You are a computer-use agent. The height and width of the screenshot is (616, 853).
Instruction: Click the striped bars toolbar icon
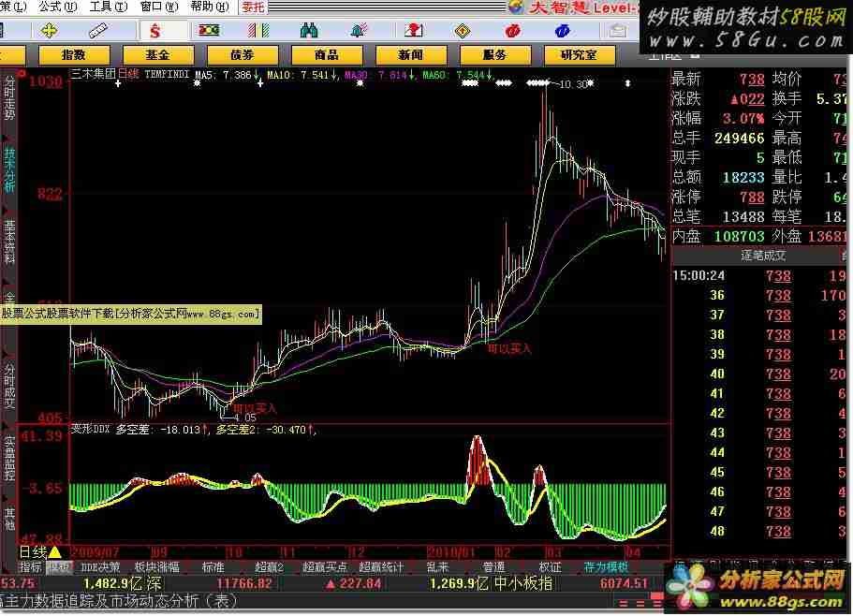tap(258, 31)
